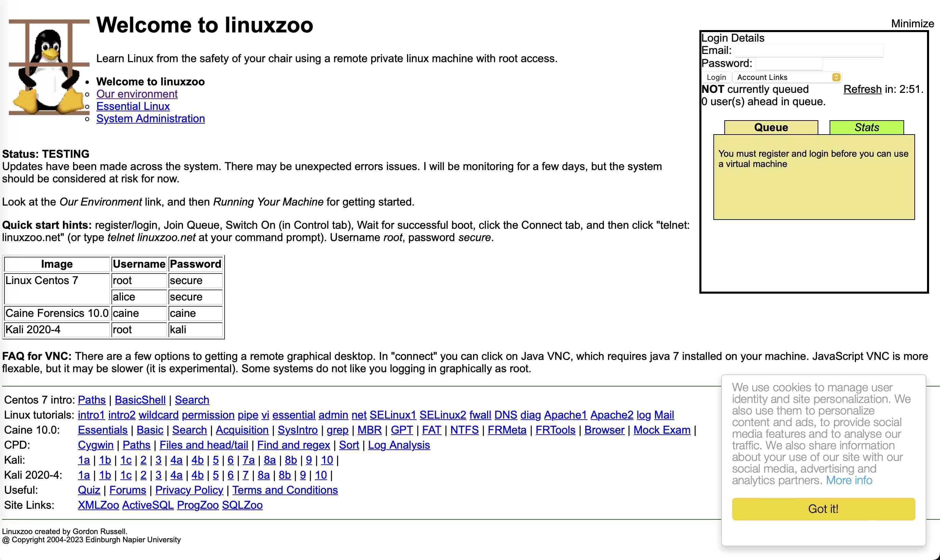
Task: Expand the System Administration section link
Action: tap(151, 119)
